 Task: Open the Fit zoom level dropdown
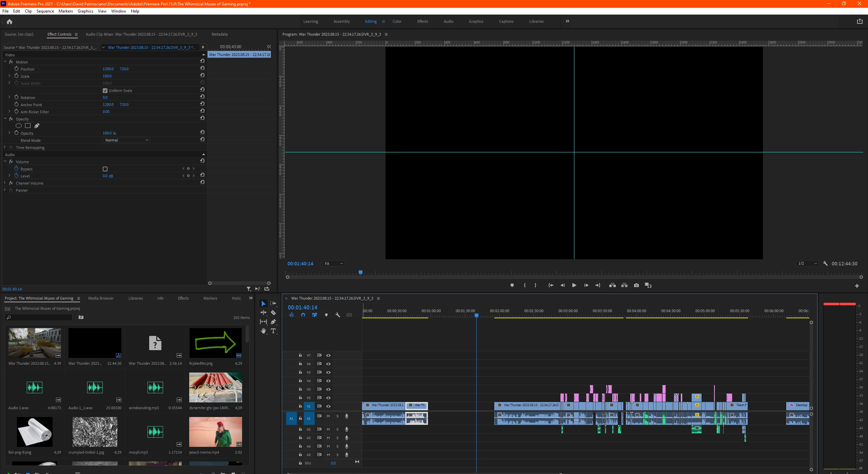[334, 264]
